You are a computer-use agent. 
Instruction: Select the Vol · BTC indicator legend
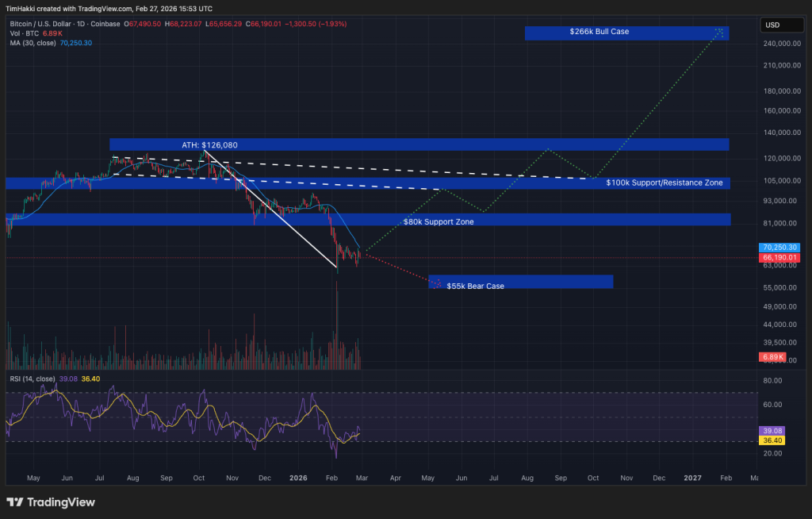[x=25, y=33]
